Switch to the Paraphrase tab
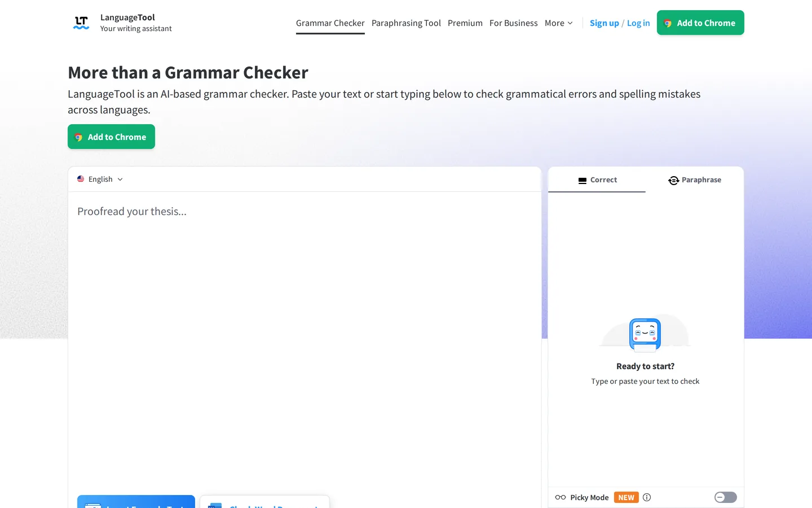The height and width of the screenshot is (508, 812). point(695,180)
